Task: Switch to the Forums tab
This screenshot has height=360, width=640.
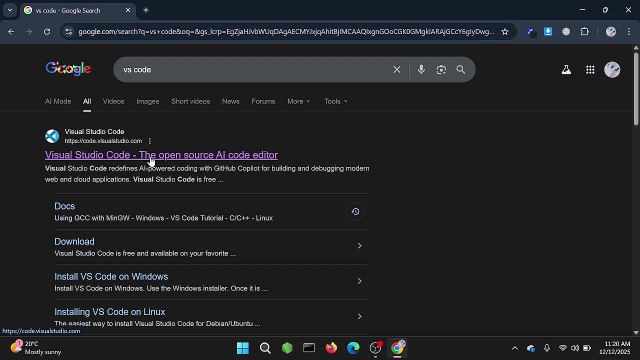Action: [x=263, y=101]
